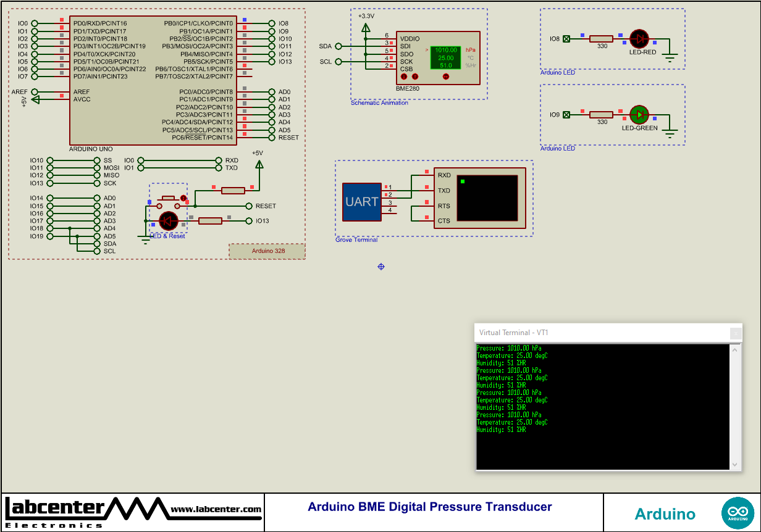
Task: Click the CSB pin label on BME280
Action: click(x=406, y=69)
